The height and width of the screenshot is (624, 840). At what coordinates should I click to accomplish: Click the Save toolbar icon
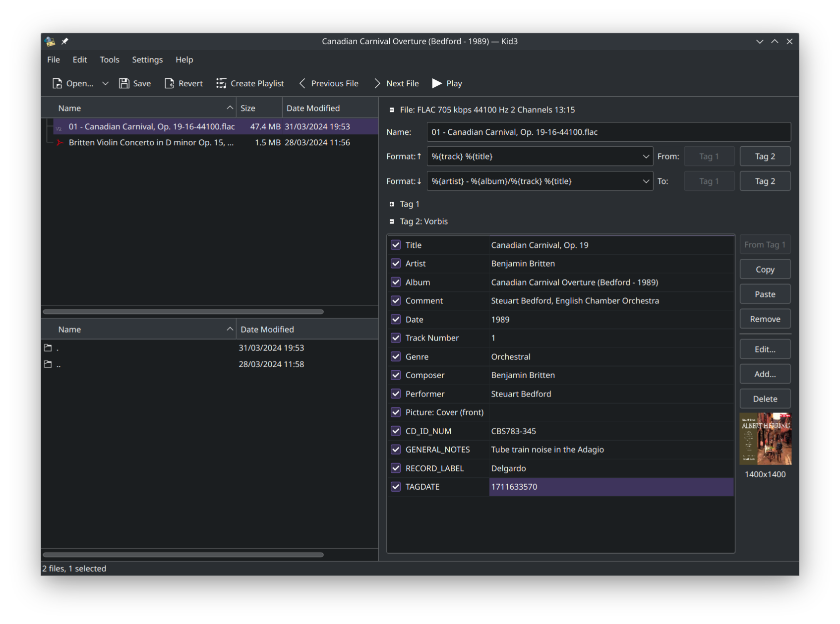coord(123,83)
